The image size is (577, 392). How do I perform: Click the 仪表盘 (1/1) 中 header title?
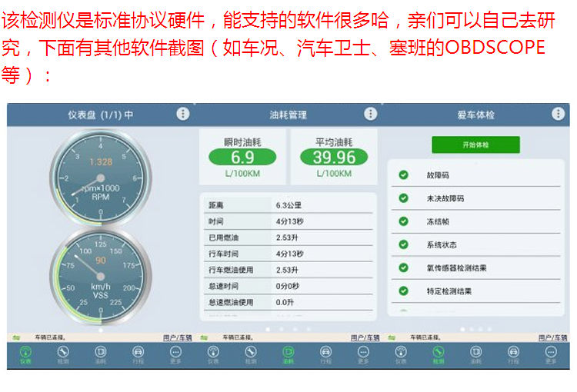100,115
